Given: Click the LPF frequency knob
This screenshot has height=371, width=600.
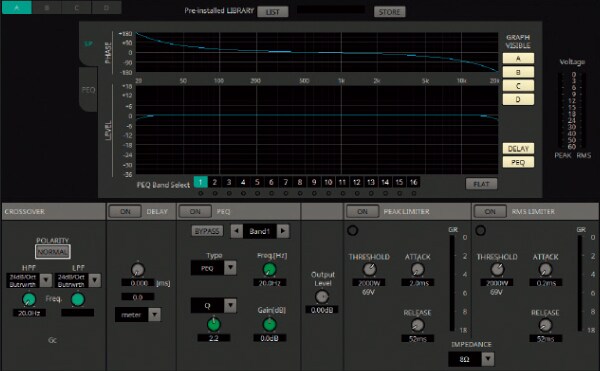Looking at the screenshot, I should point(78,299).
